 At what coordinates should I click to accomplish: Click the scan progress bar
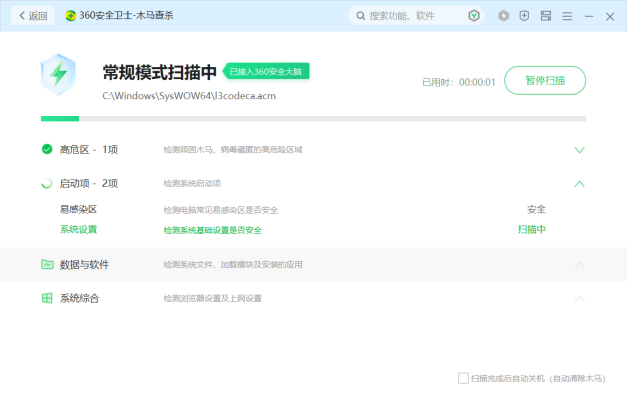click(313, 119)
